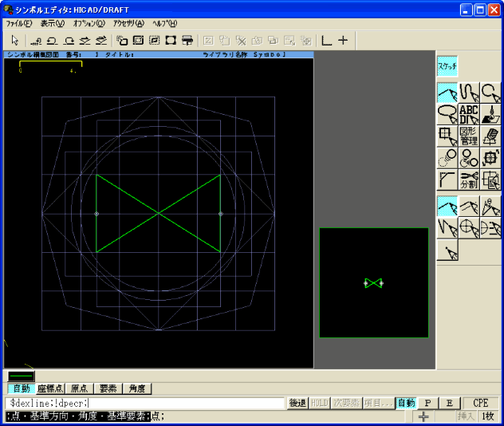Select the arrow pointer tool in toolbar
The image size is (504, 426).
click(15, 40)
